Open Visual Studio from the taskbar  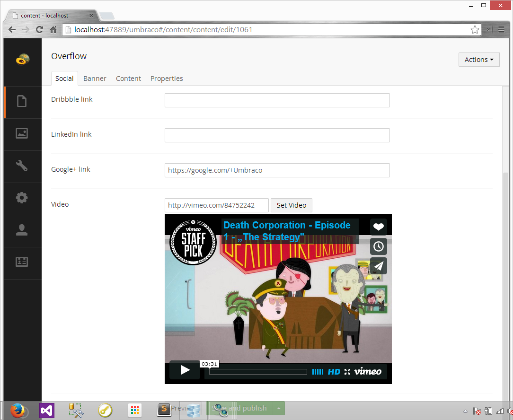coord(47,411)
